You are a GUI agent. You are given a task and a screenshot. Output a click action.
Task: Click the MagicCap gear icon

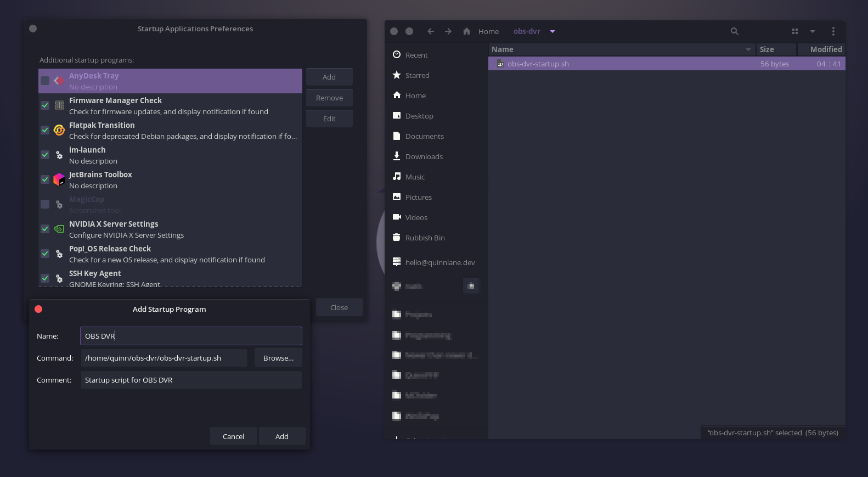pos(59,204)
